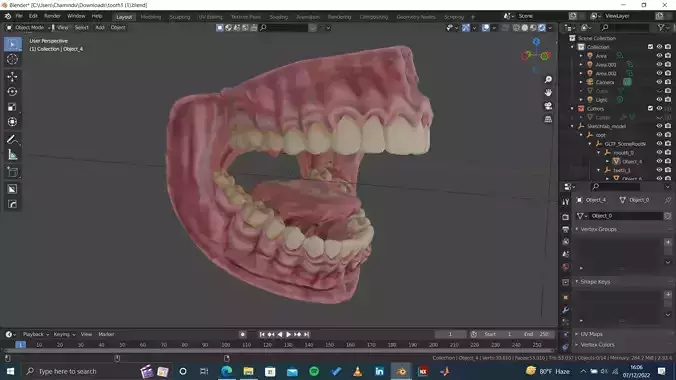The width and height of the screenshot is (676, 380).
Task: Open File Explorer from the taskbar
Action: 248,371
